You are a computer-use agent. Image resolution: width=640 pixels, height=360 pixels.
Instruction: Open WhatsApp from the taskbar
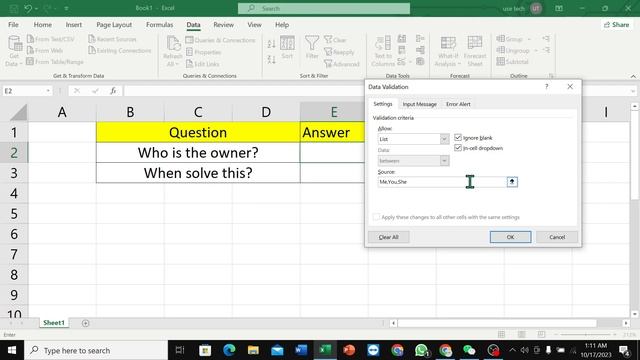tap(421, 350)
